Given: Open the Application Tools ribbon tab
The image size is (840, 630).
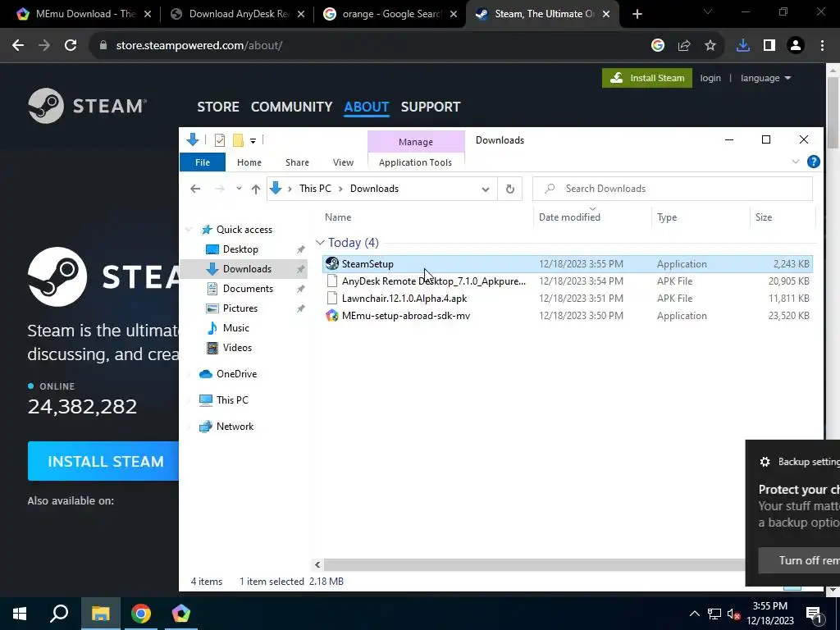Looking at the screenshot, I should pos(415,162).
